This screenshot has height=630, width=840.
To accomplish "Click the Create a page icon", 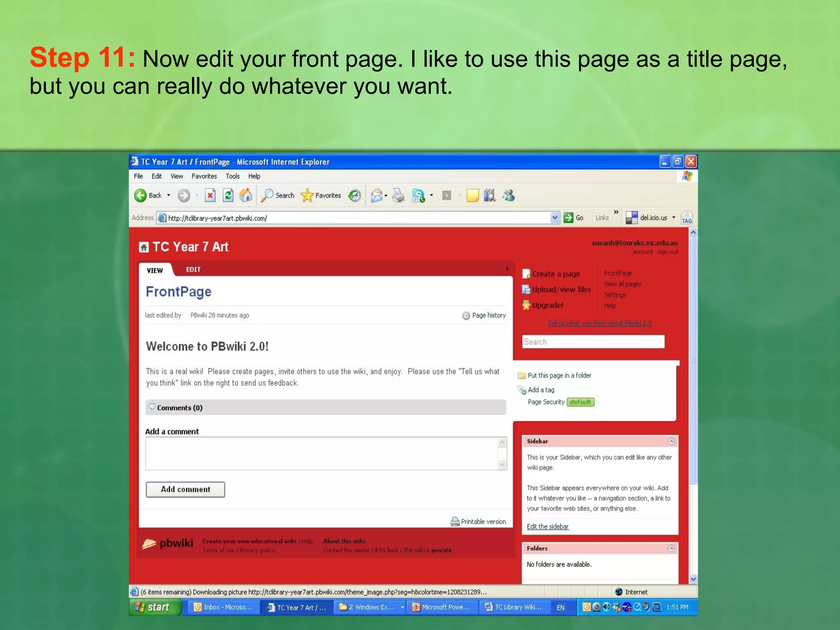I will 526,274.
